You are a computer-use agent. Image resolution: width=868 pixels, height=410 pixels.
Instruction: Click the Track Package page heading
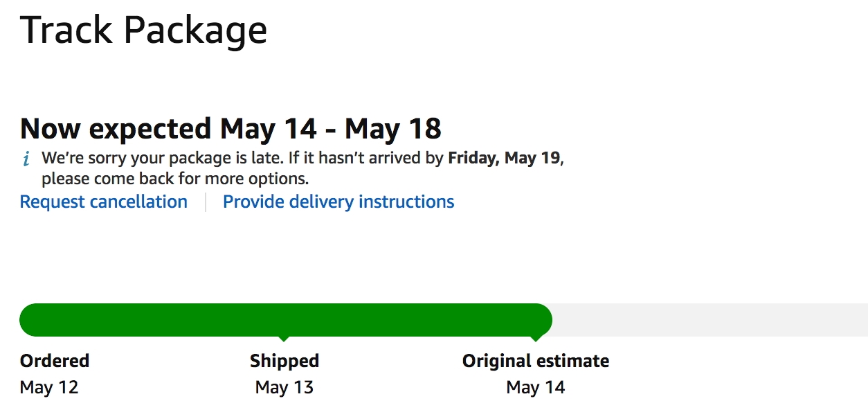point(144,30)
